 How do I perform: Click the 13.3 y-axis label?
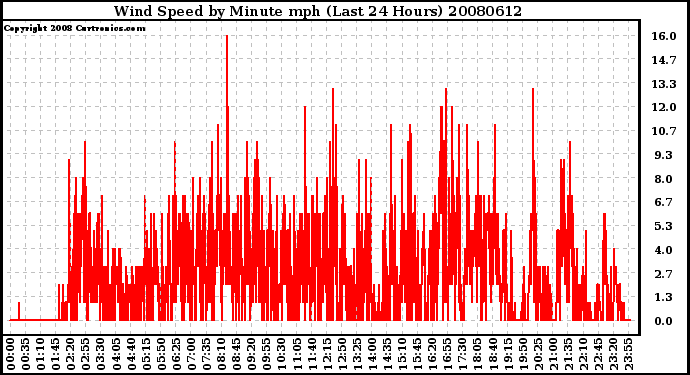coord(664,84)
